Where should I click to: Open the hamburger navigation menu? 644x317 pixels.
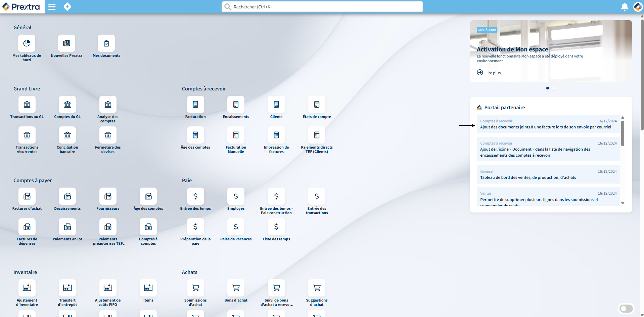(x=52, y=7)
